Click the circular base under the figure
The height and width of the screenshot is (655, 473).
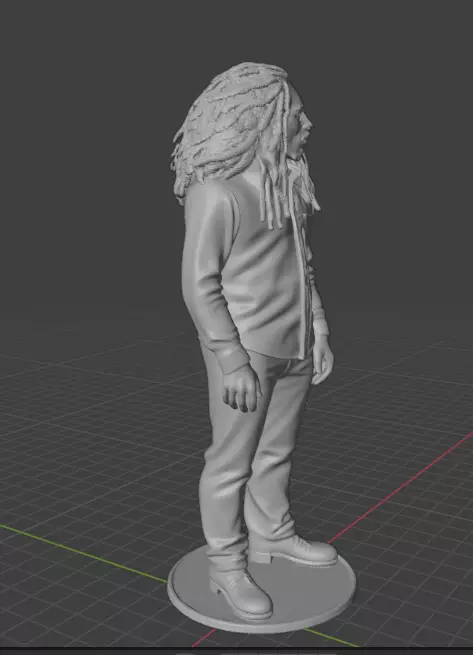pyautogui.click(x=262, y=588)
